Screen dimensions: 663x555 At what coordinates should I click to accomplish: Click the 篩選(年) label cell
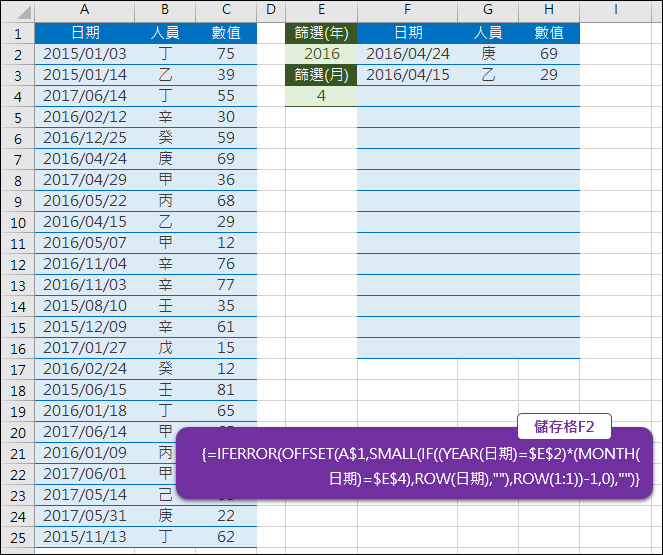point(321,33)
